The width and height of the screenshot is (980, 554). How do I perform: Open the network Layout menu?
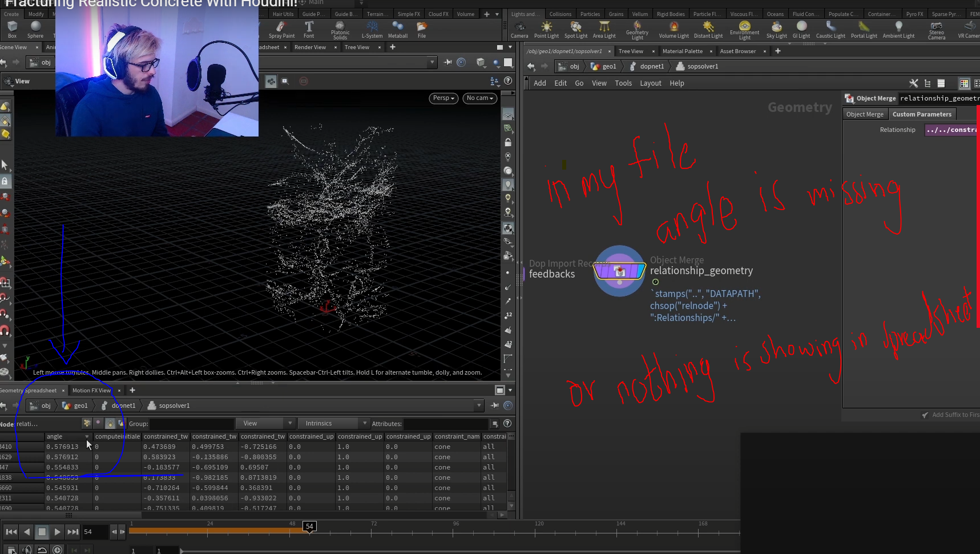coord(651,83)
